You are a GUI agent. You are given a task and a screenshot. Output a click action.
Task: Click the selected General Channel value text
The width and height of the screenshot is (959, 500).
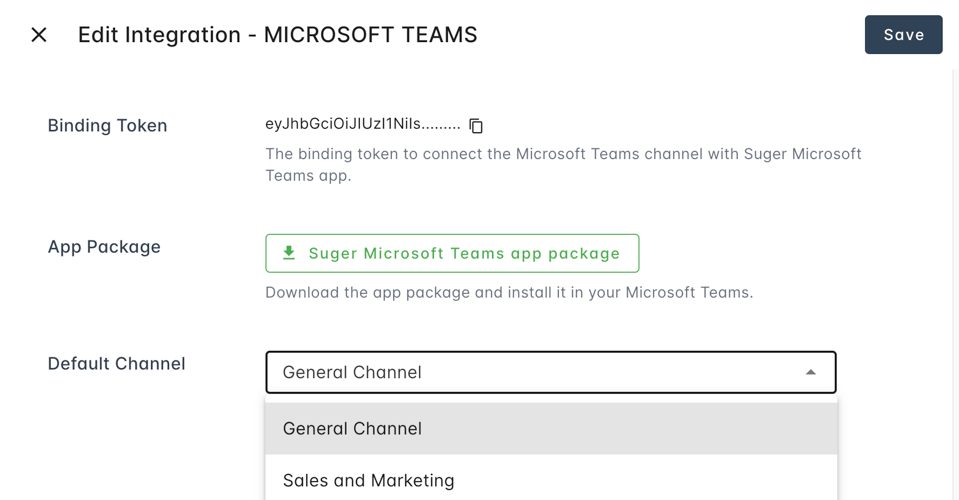pyautogui.click(x=352, y=372)
